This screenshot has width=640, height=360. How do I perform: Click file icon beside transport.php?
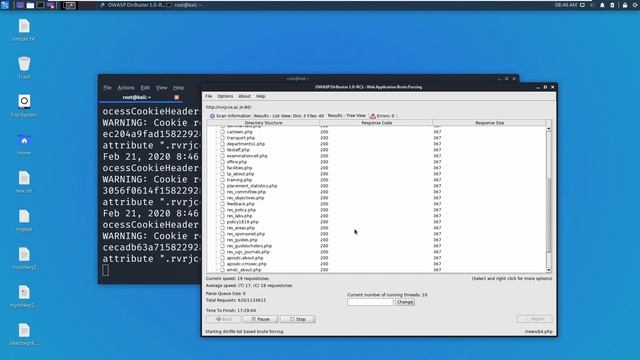222,138
